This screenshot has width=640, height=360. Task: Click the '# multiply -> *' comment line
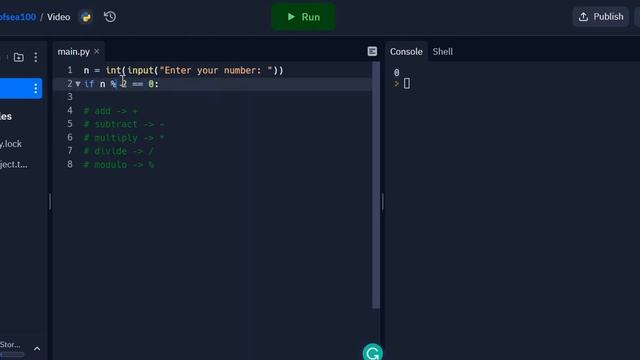pyautogui.click(x=124, y=138)
